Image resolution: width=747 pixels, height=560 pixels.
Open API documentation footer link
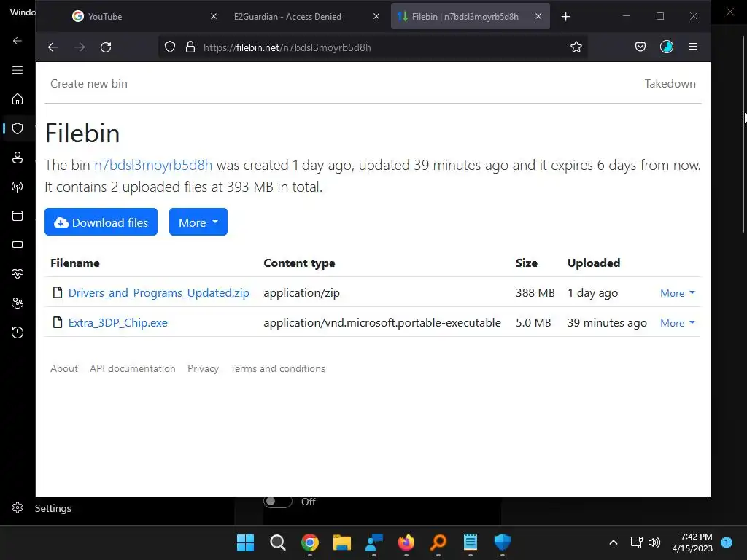133,368
